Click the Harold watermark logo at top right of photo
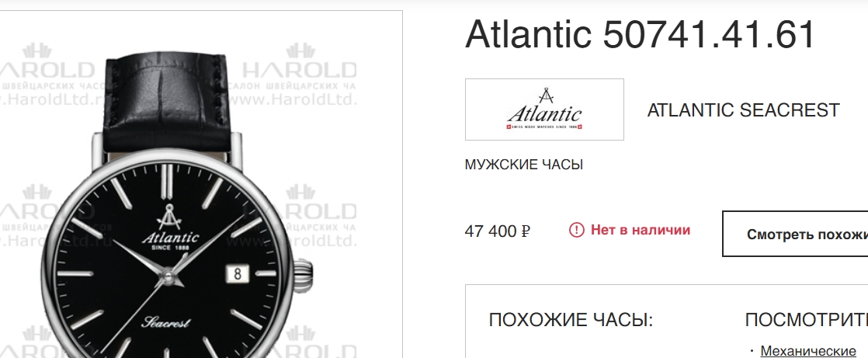The image size is (868, 358). pos(300,74)
